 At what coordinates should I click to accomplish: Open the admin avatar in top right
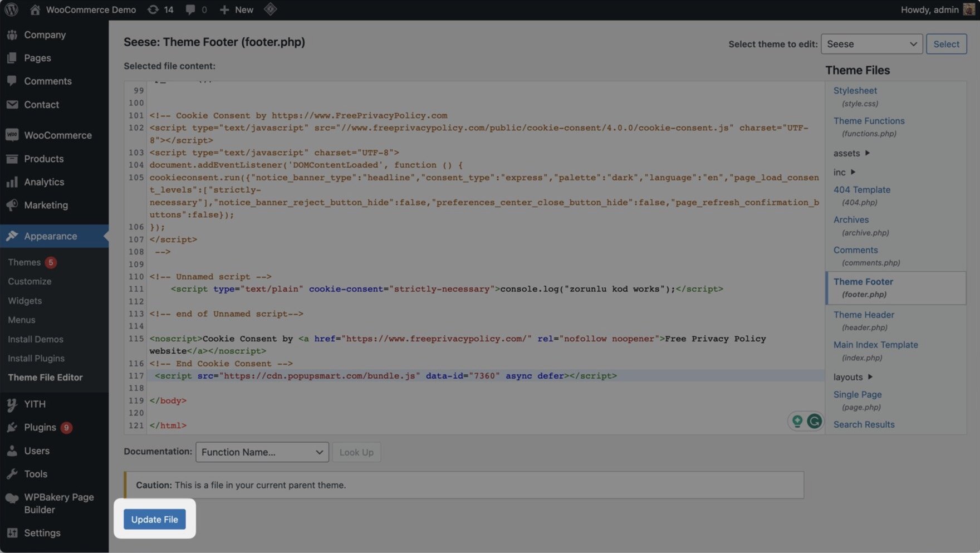969,9
